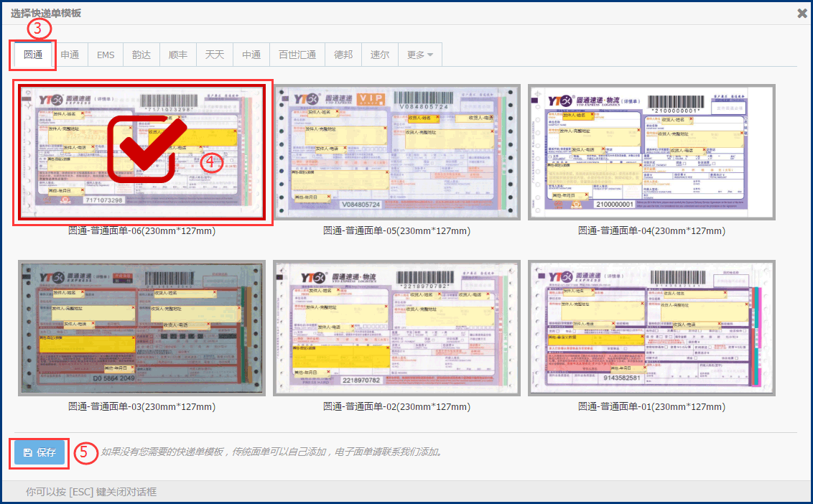Click the caption 圆通-普通面单-01(230mm*127mm)
The image size is (813, 504).
coord(651,406)
